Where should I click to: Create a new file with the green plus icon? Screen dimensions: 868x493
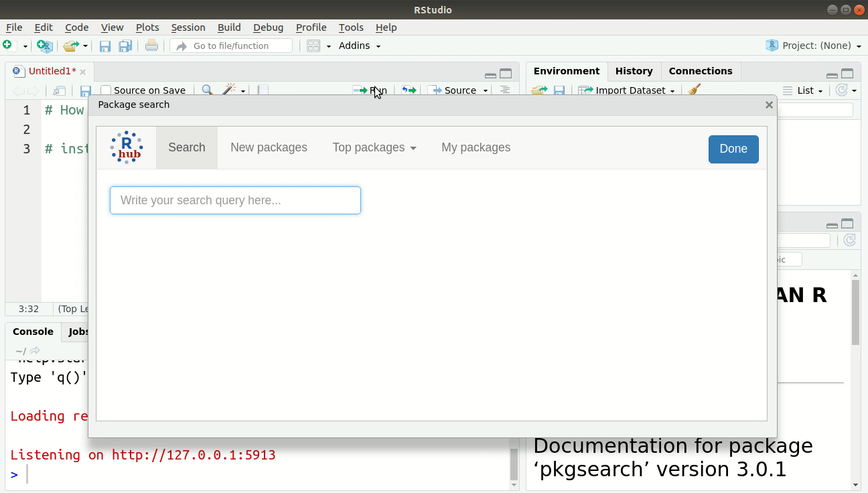8,46
